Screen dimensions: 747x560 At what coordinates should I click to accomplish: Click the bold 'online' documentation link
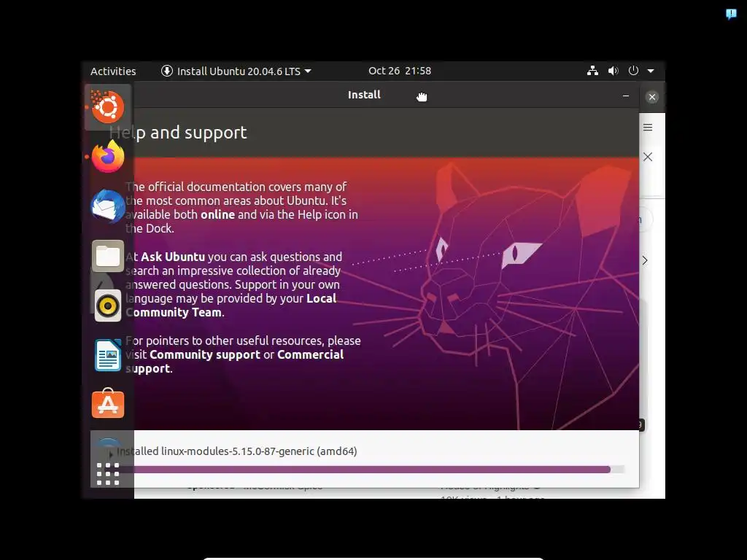[x=217, y=215]
